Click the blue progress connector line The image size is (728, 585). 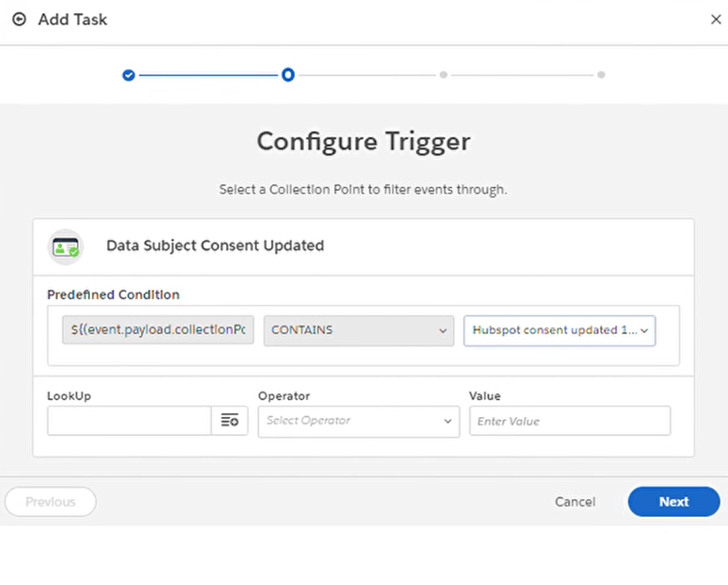tap(209, 75)
